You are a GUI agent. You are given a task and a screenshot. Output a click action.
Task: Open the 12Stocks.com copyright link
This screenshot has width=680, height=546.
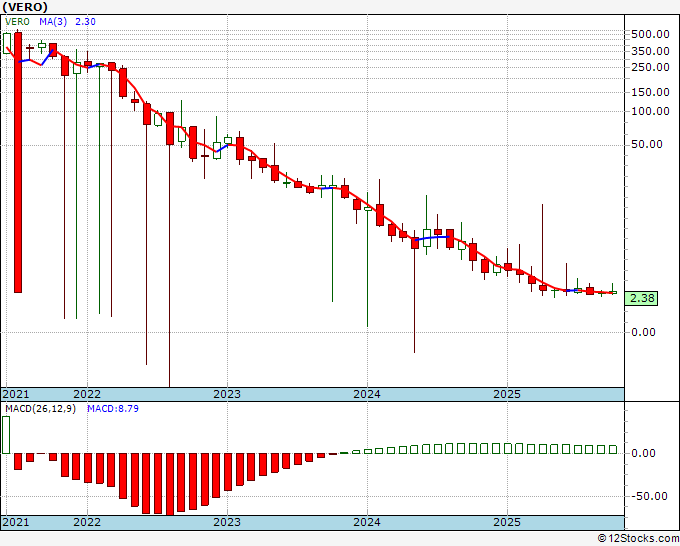click(638, 539)
